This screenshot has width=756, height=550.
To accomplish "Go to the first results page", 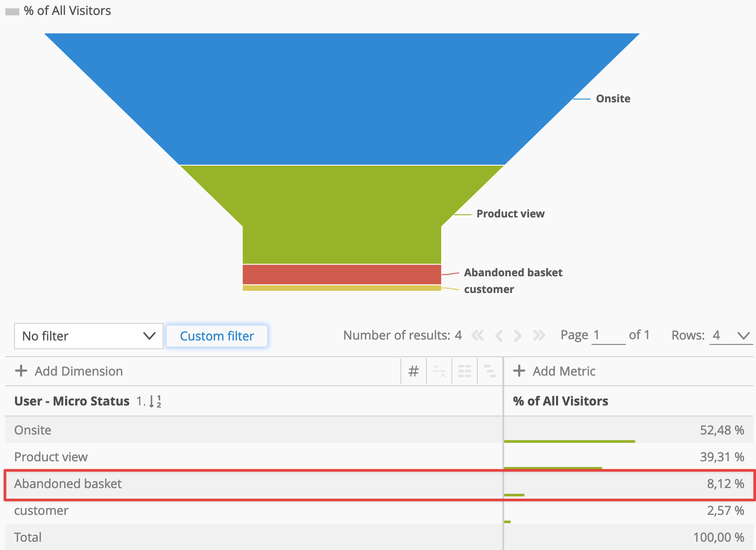I will coord(477,336).
